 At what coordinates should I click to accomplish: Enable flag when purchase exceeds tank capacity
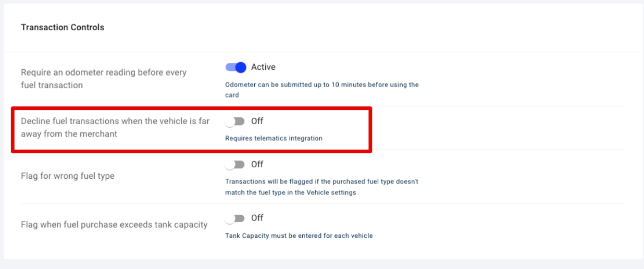pyautogui.click(x=235, y=218)
